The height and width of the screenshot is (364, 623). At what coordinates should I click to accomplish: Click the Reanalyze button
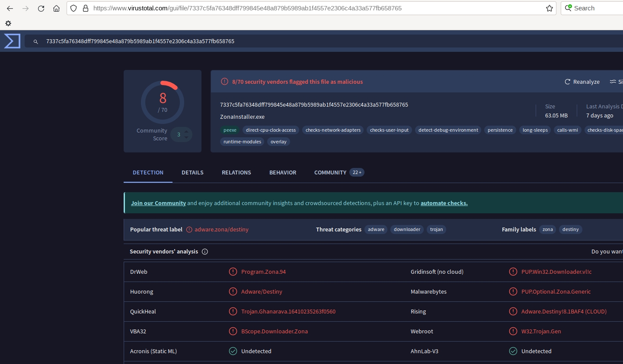[x=582, y=82]
